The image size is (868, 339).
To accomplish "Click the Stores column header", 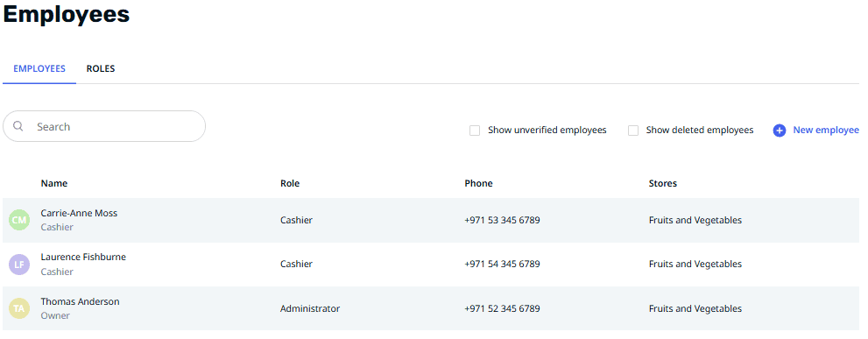I will (663, 183).
